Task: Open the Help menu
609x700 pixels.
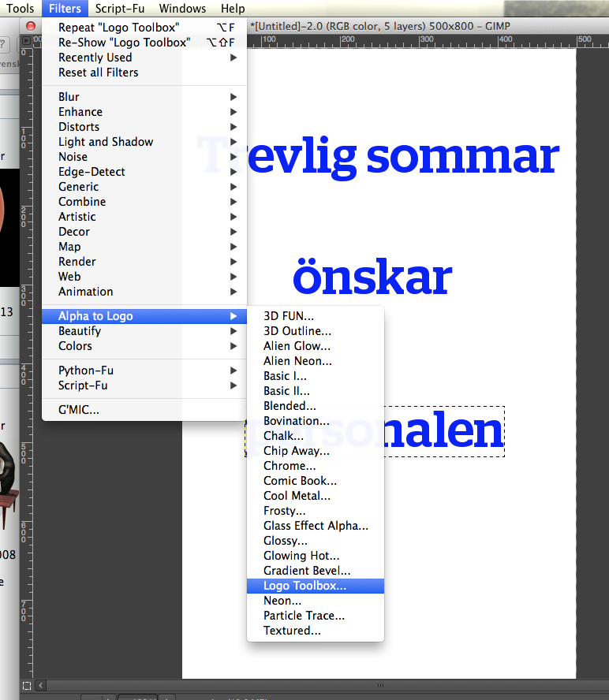Action: tap(233, 9)
